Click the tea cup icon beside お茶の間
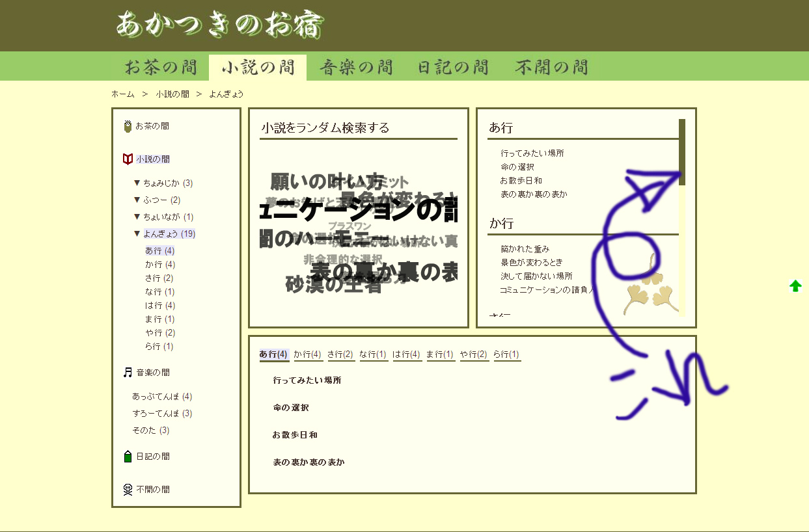This screenshot has height=532, width=809. pos(128,126)
